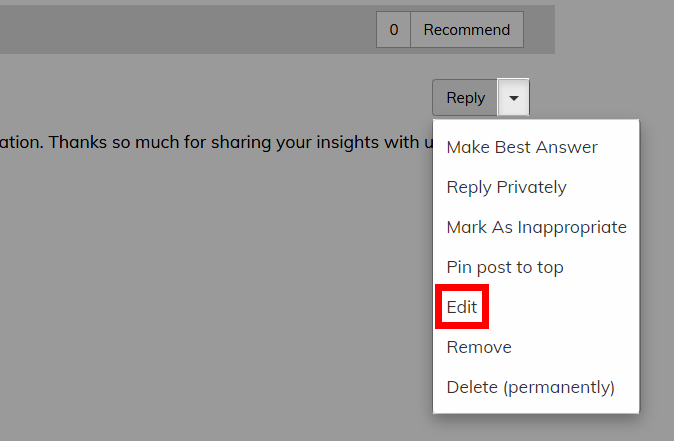674x441 pixels.
Task: Select Make Best Answer from the menu
Action: 522,147
